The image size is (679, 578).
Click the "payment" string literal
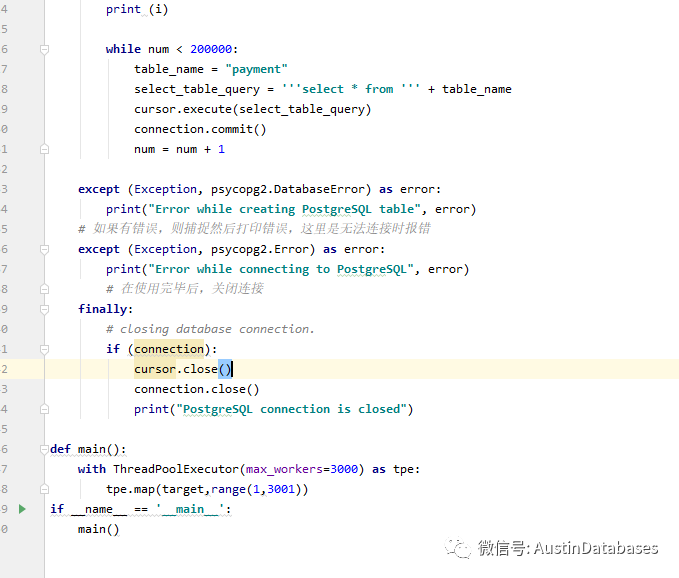click(x=257, y=69)
